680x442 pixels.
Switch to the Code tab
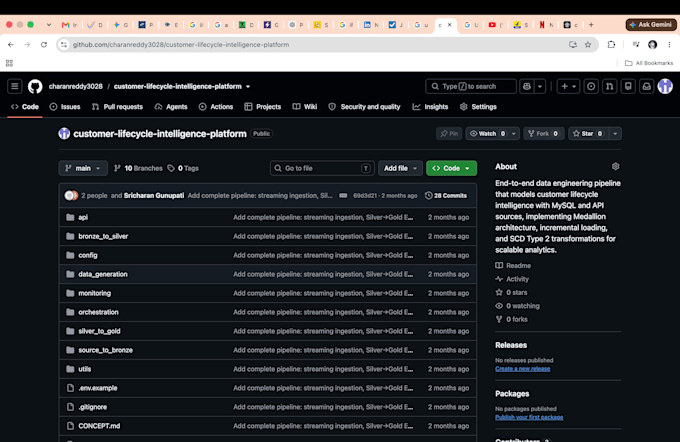pyautogui.click(x=25, y=107)
